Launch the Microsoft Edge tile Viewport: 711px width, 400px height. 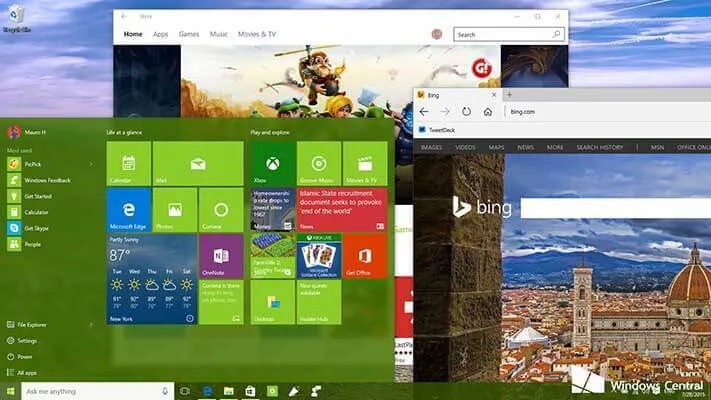(x=129, y=210)
